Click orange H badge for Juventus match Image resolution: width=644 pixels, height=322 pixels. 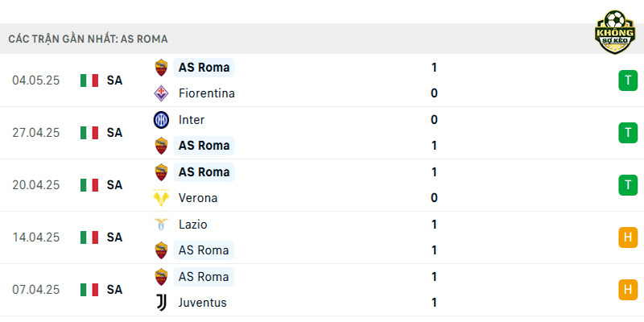(628, 290)
